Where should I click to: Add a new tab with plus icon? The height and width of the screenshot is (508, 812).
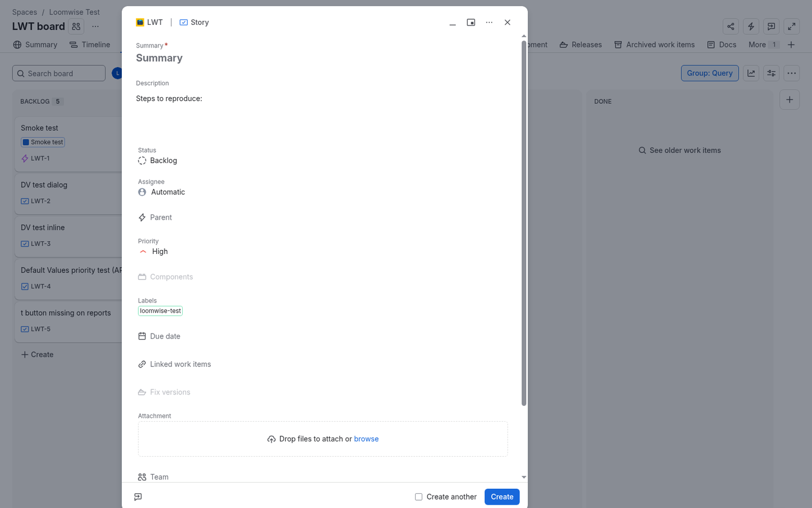coord(791,45)
